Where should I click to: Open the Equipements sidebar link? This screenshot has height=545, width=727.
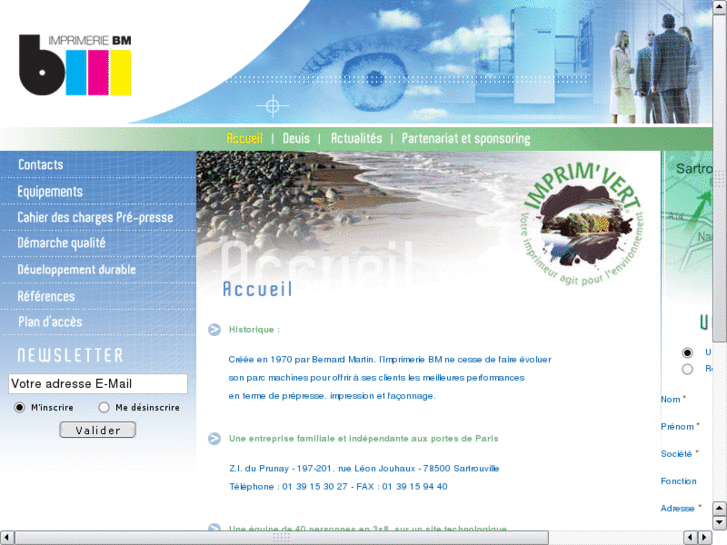click(50, 192)
